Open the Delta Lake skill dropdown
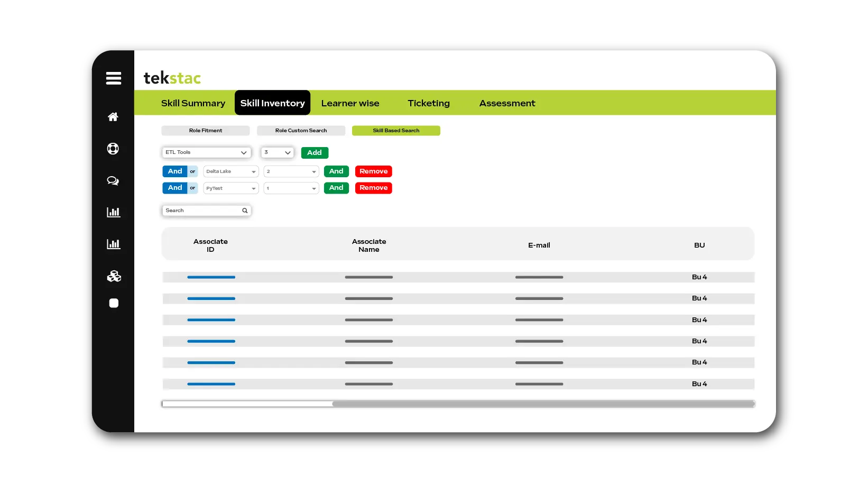 pyautogui.click(x=231, y=171)
